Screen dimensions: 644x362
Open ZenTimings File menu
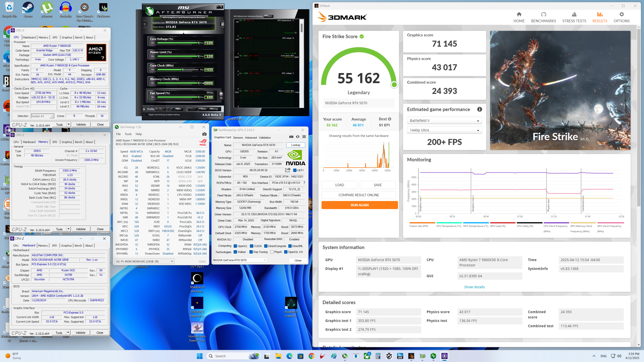pyautogui.click(x=118, y=134)
